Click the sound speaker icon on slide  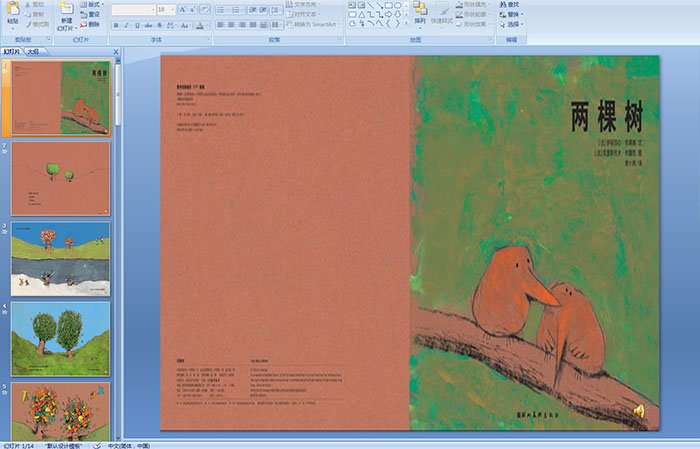(639, 411)
